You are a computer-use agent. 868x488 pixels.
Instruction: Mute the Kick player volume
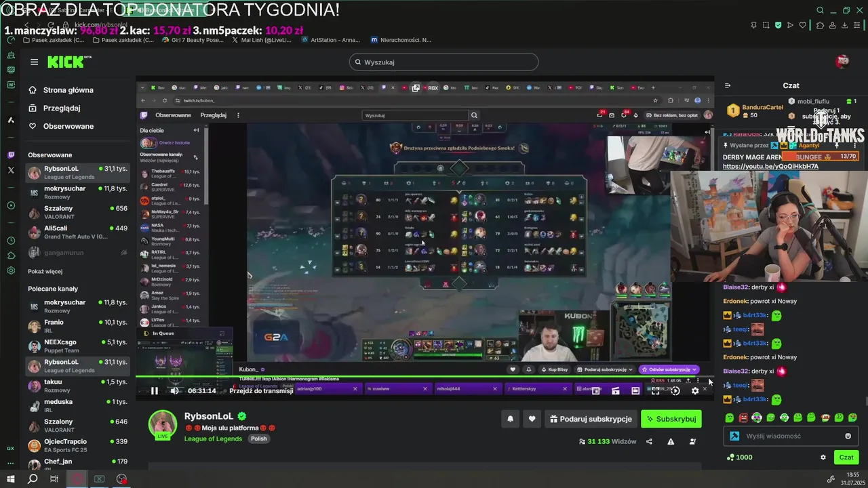click(x=174, y=391)
